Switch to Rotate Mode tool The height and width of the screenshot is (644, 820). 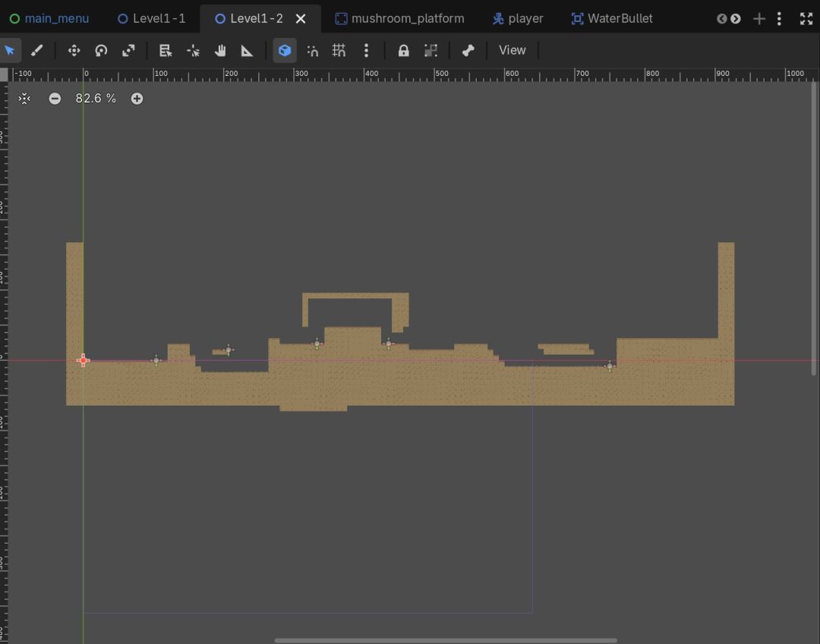pyautogui.click(x=101, y=50)
